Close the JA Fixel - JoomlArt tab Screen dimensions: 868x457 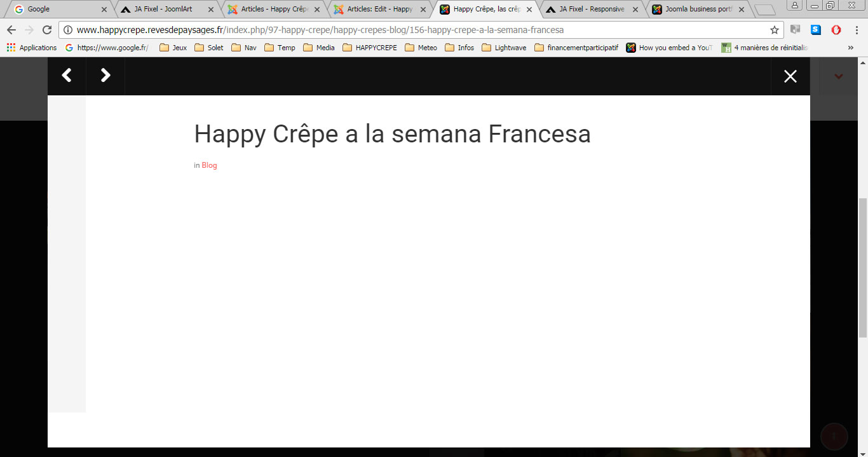pos(211,10)
